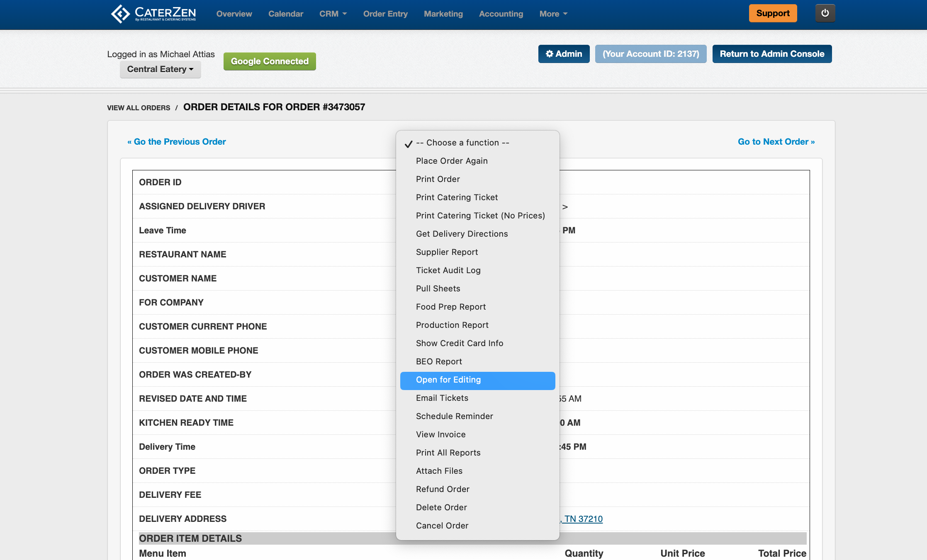Choose Schedule Reminder
The height and width of the screenshot is (560, 927).
click(x=477, y=416)
